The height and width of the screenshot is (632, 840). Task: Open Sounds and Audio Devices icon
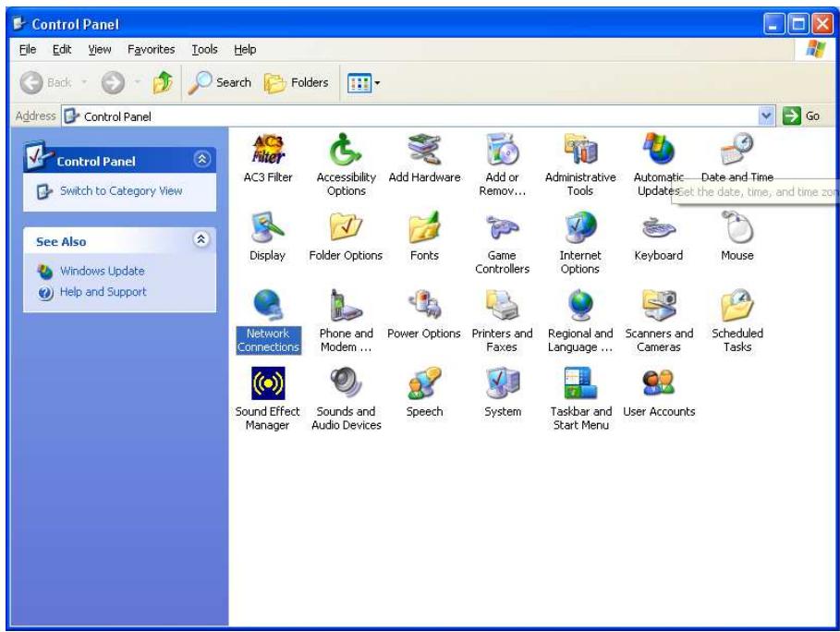tap(346, 383)
